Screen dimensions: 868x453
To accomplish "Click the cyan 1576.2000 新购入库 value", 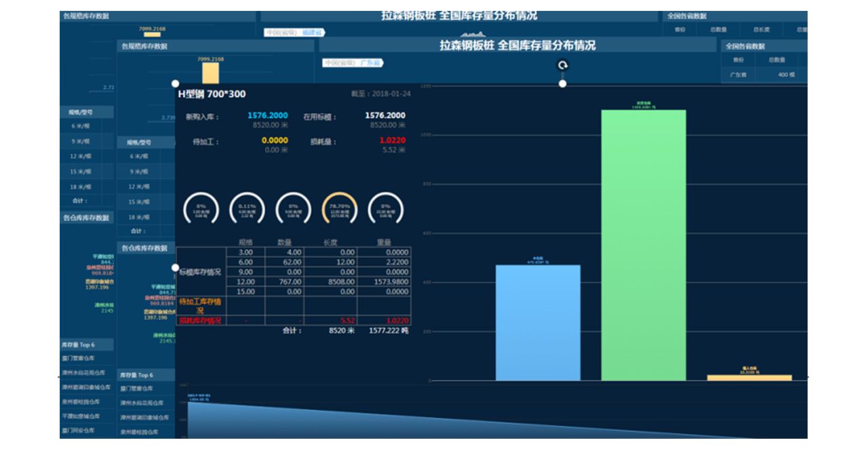I will [x=267, y=116].
